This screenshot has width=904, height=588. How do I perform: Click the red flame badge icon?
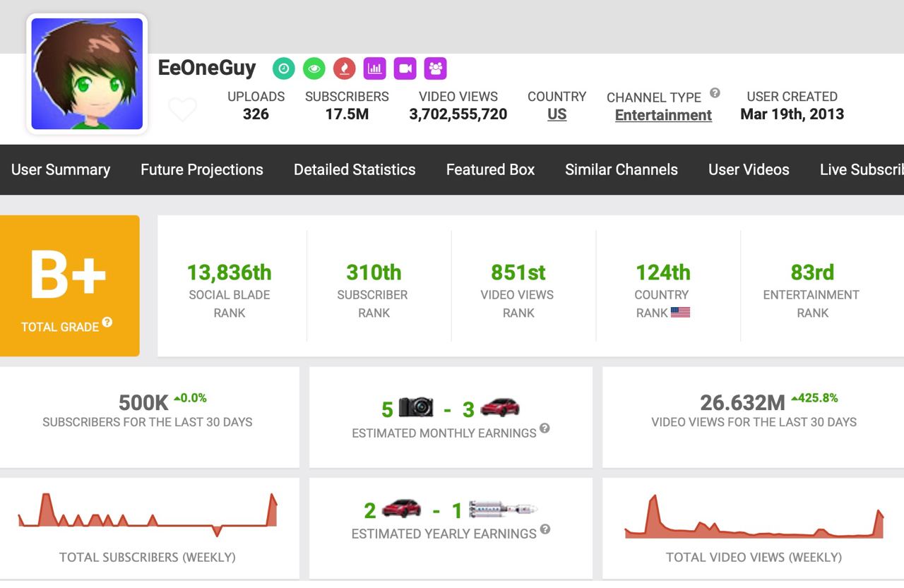(345, 68)
